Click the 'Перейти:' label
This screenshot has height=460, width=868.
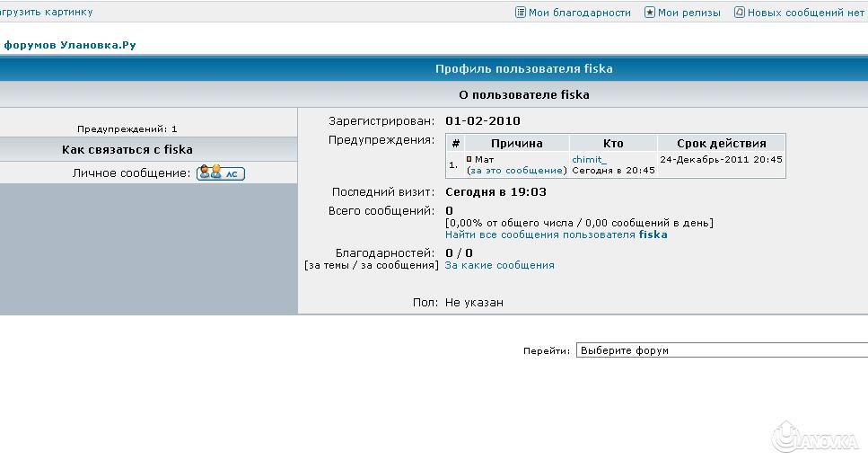pos(547,350)
